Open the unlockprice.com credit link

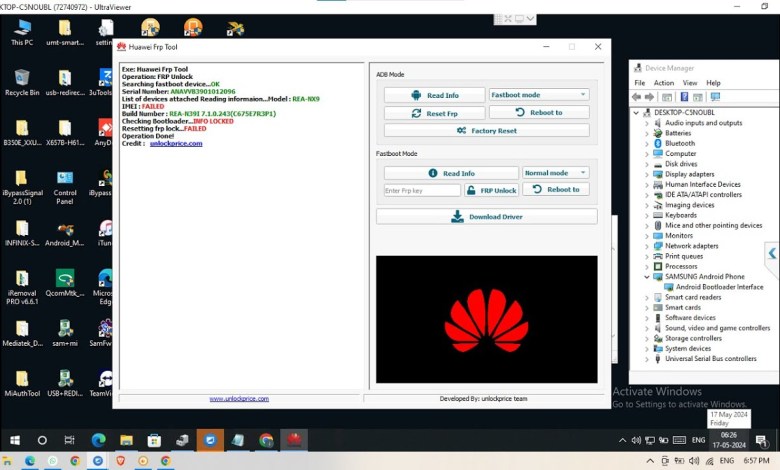[176, 143]
